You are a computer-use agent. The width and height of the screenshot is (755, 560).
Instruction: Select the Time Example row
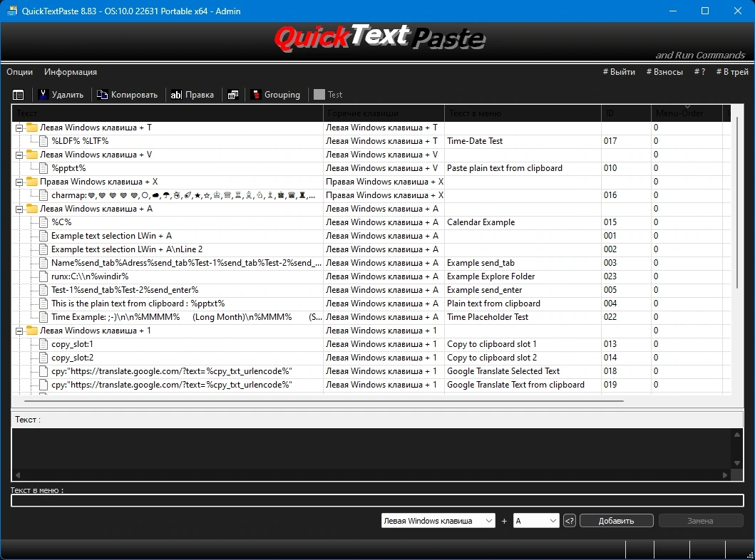click(371, 317)
